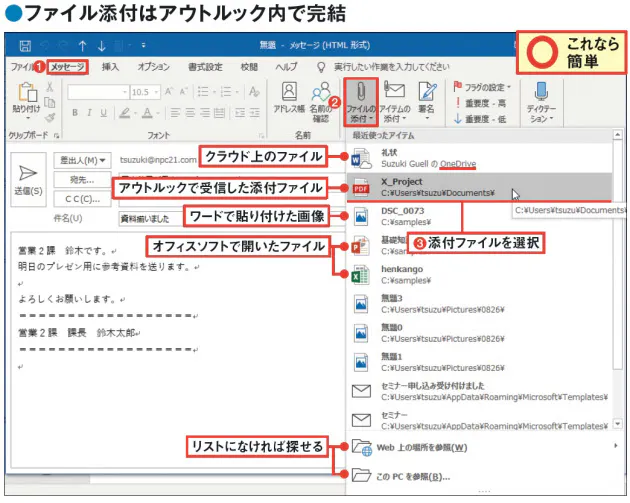Open the アイテムの添付 dropdown
This screenshot has height=503, width=630.
tap(395, 102)
